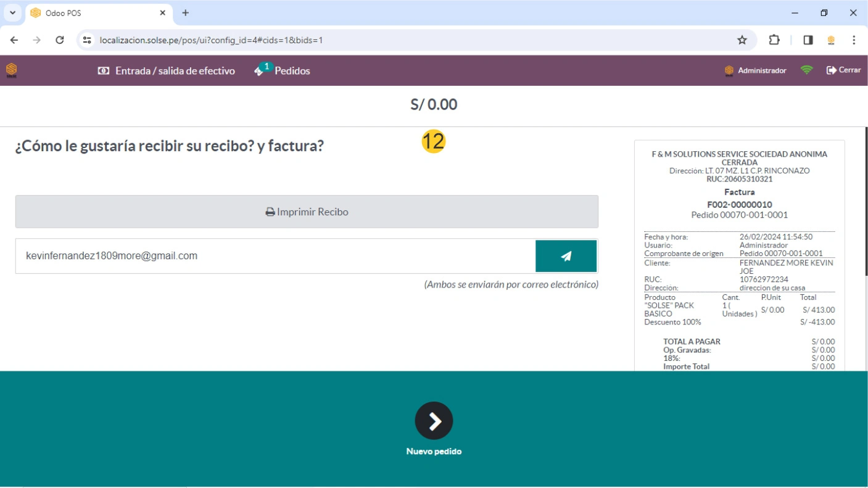
Task: Open the browser extensions puzzle icon
Action: (774, 40)
